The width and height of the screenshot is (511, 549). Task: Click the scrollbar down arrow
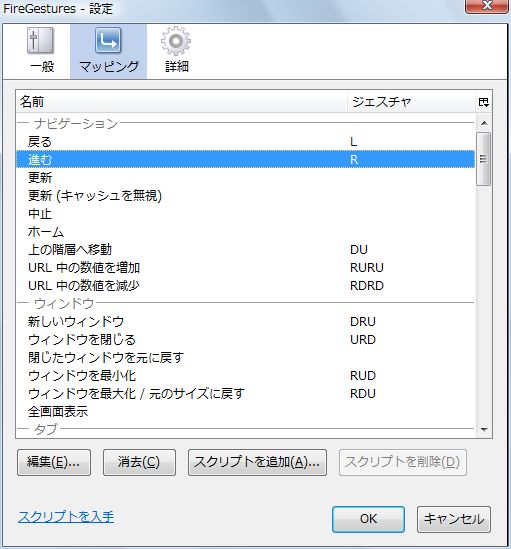484,430
